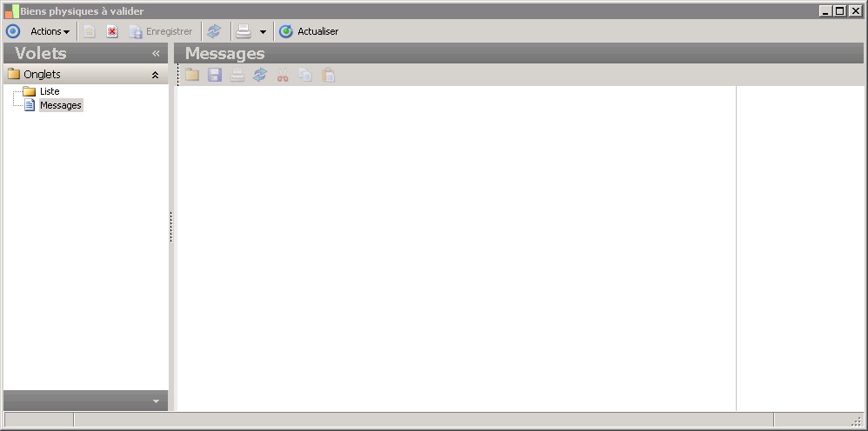
Task: Click the blue circular icon beside Actions
Action: click(13, 31)
